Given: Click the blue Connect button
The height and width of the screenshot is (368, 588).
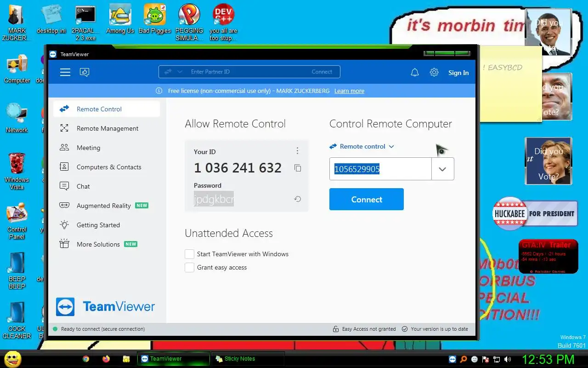Looking at the screenshot, I should pos(367,199).
